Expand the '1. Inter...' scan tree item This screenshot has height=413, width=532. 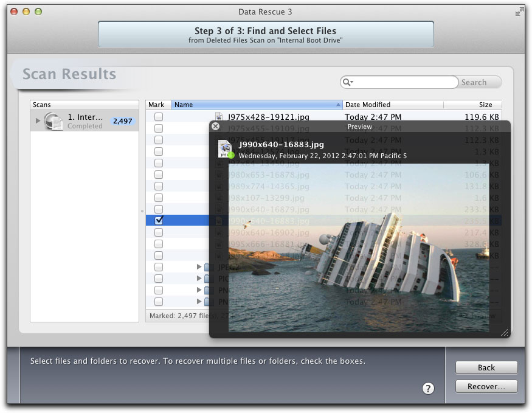[x=38, y=121]
